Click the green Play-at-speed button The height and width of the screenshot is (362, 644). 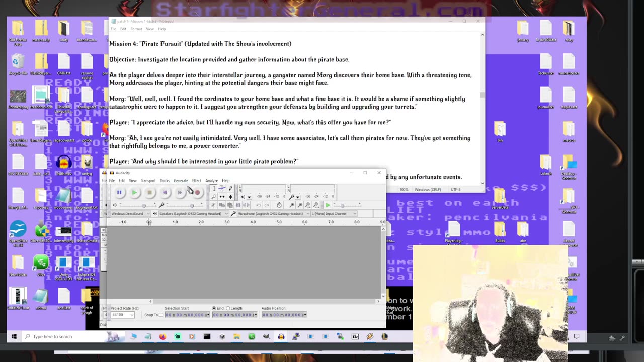328,205
